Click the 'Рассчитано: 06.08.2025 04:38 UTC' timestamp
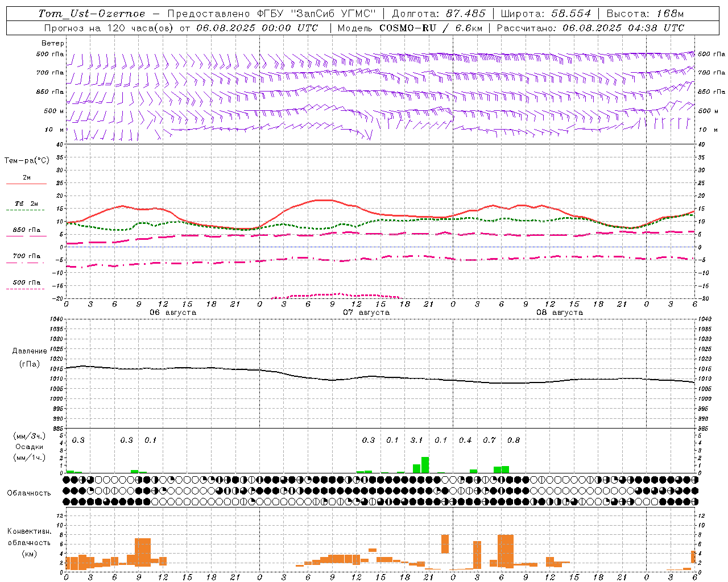 coord(590,28)
